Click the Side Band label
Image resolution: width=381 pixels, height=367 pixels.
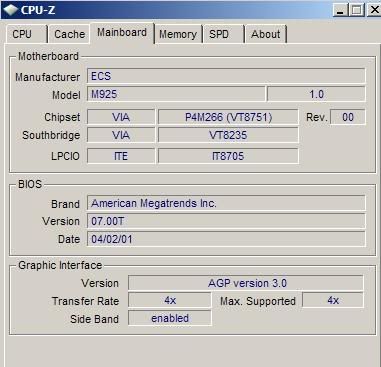click(94, 319)
